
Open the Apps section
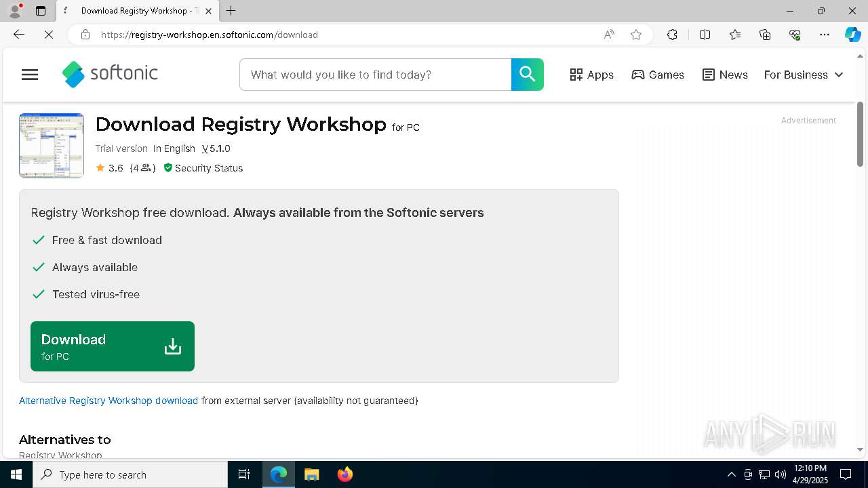coord(591,75)
